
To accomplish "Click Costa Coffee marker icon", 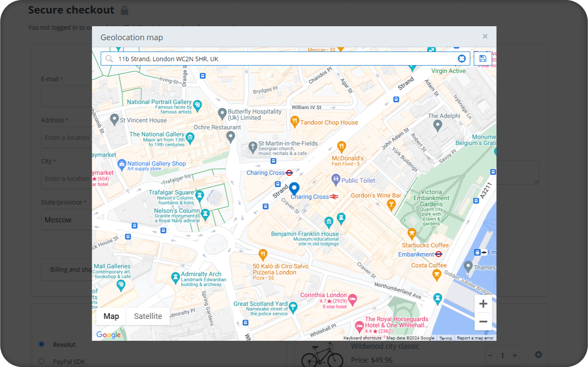I will pyautogui.click(x=436, y=275).
